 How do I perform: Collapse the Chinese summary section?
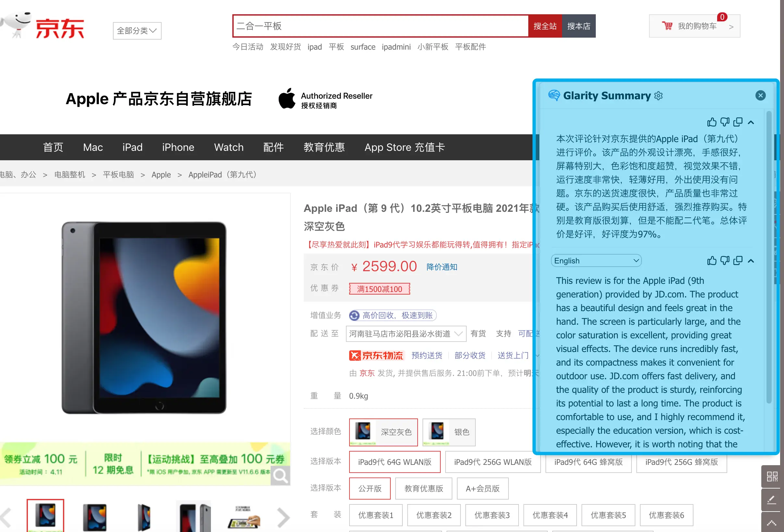pos(751,122)
